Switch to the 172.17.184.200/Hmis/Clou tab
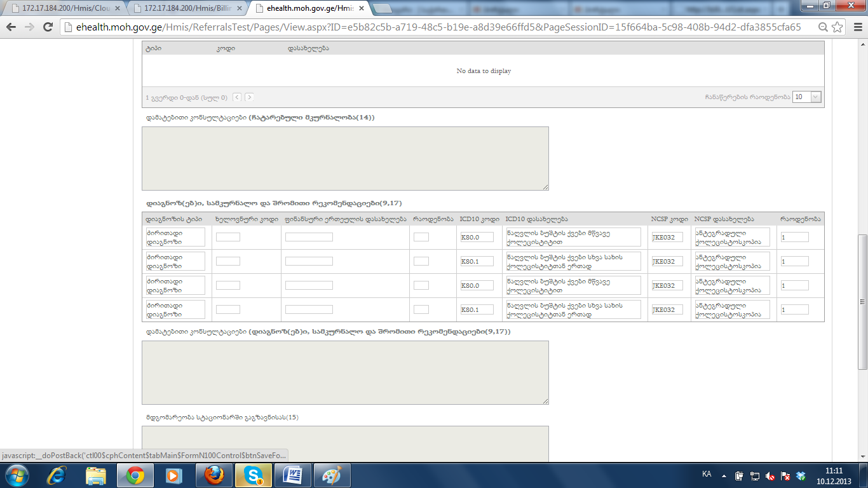Image resolution: width=868 pixels, height=488 pixels. point(64,9)
